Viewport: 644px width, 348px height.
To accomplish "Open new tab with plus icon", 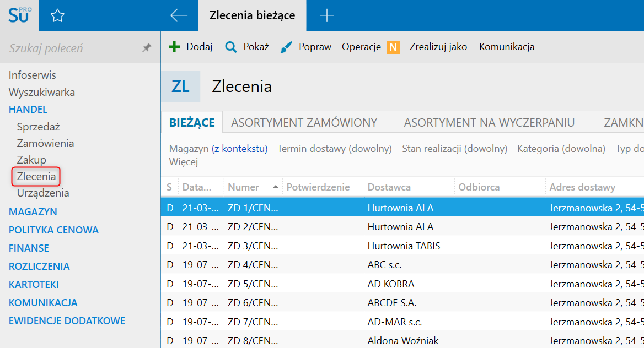I will click(x=326, y=15).
